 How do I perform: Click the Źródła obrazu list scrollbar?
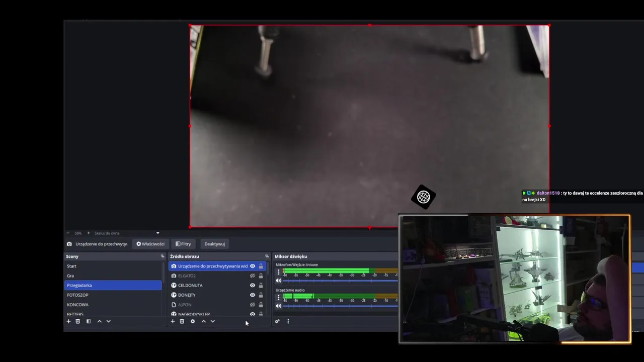click(x=267, y=269)
